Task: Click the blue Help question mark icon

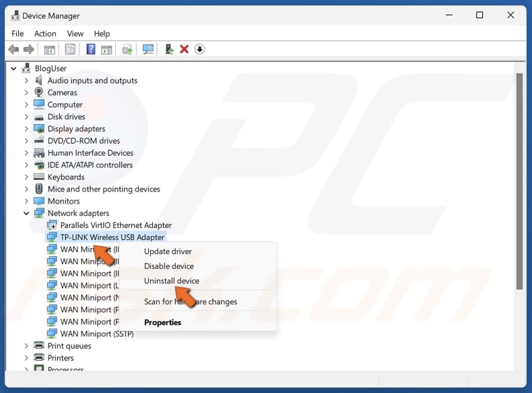Action: [x=91, y=49]
